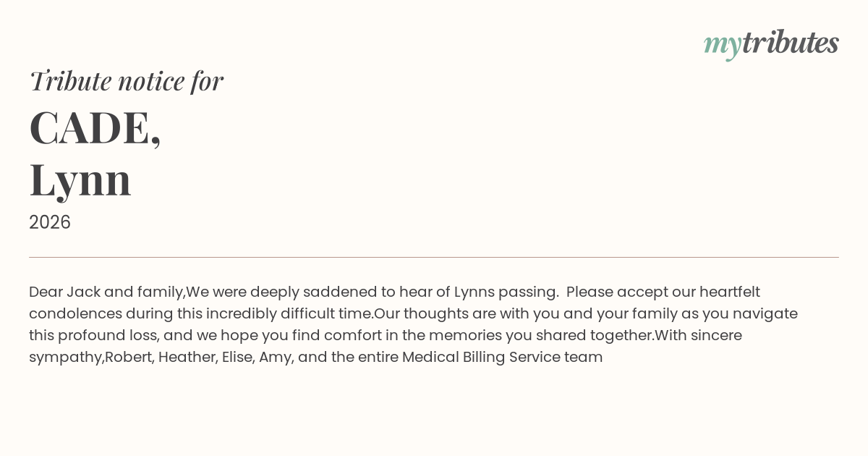Select the first name "Lynn" heading
The width and height of the screenshot is (868, 456).
(80, 179)
